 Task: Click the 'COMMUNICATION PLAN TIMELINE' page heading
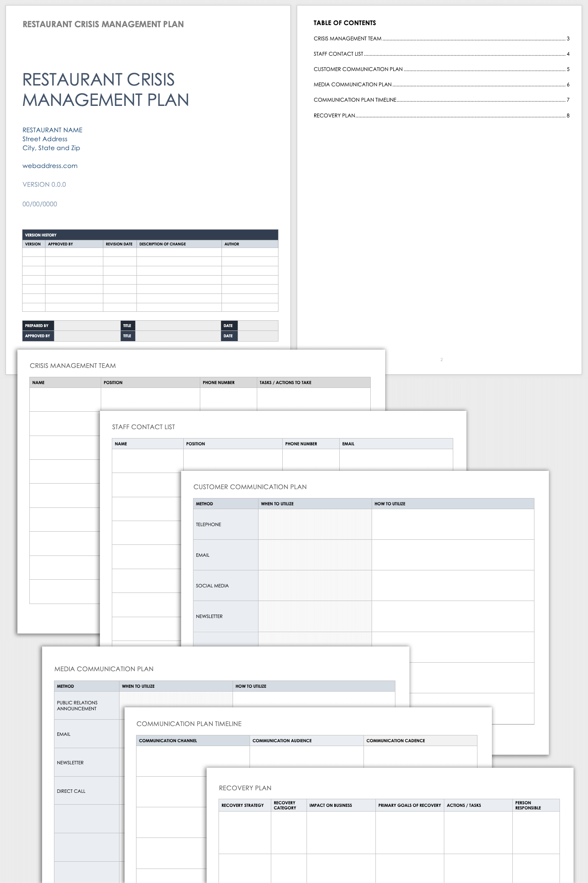coord(189,724)
